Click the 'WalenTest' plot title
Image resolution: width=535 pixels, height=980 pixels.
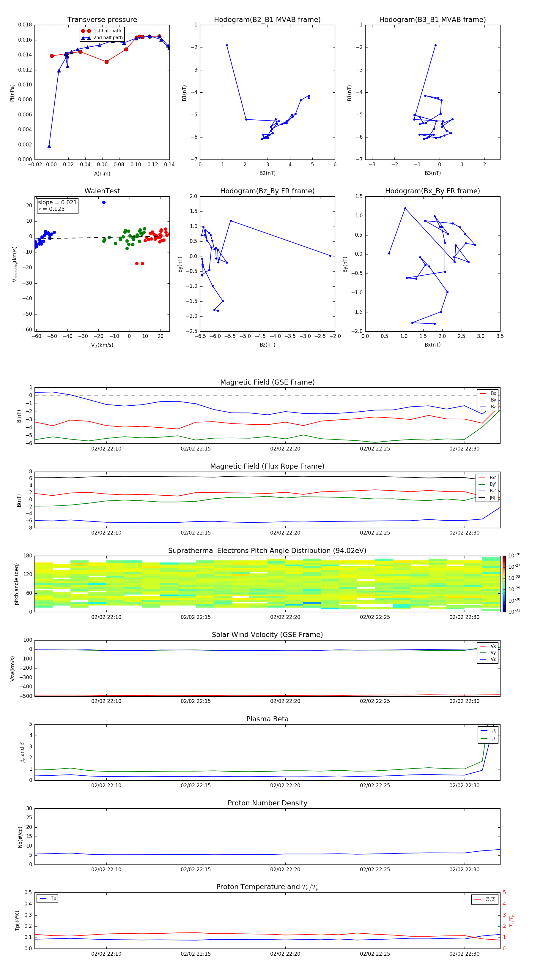click(x=102, y=191)
